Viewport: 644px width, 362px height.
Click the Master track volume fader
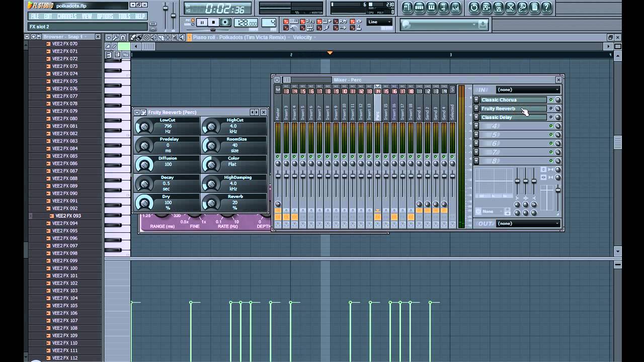click(x=278, y=176)
